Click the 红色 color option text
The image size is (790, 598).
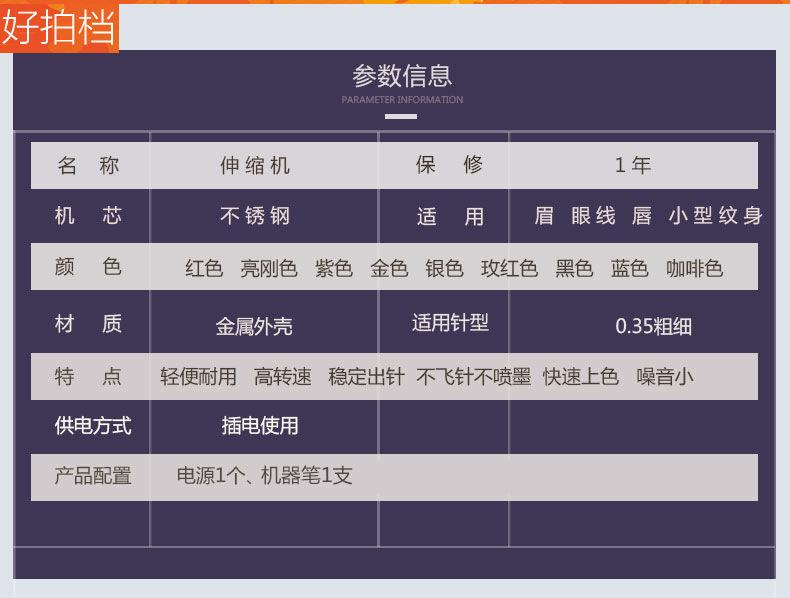[204, 268]
